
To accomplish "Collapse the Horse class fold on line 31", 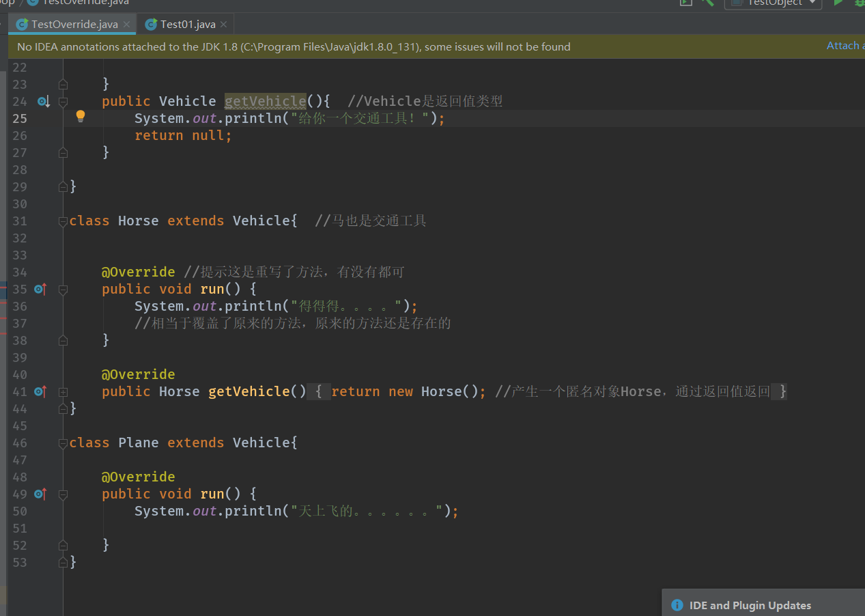I will point(63,221).
